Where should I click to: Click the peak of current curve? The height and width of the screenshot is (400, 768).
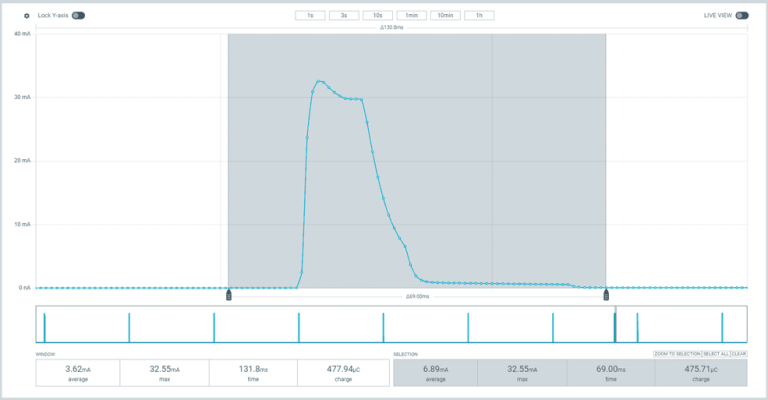319,81
